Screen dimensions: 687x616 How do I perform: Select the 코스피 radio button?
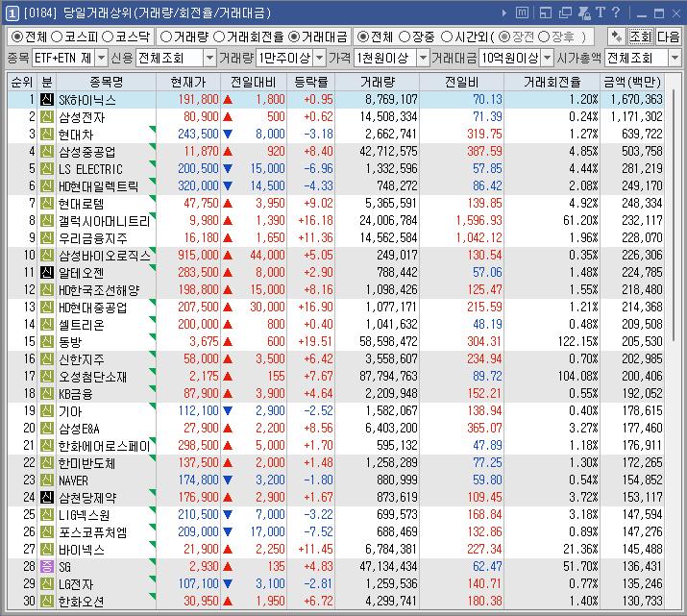(57, 37)
